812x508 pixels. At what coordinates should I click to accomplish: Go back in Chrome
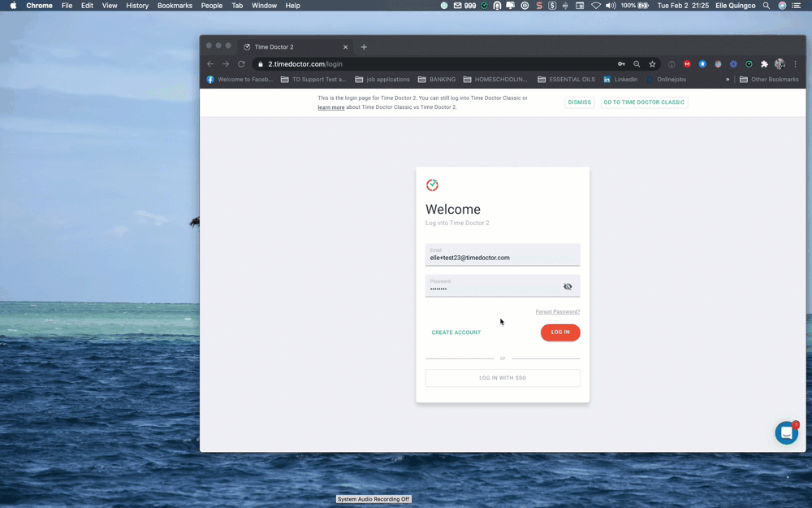coord(210,63)
